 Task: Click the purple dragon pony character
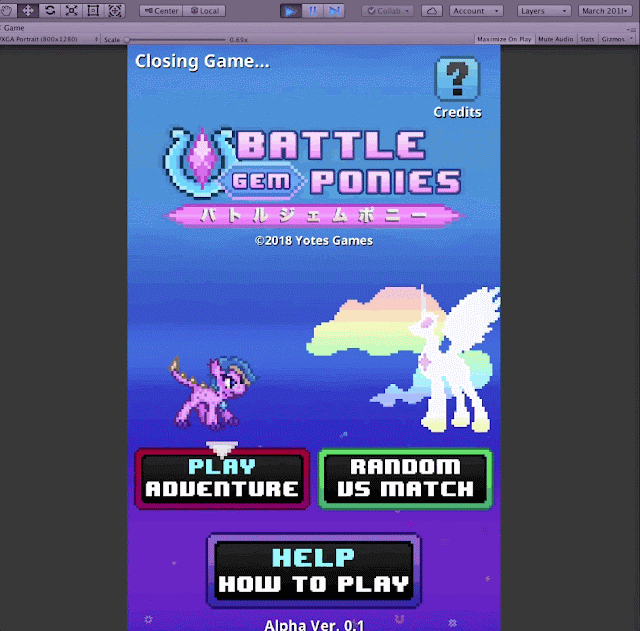click(x=213, y=393)
